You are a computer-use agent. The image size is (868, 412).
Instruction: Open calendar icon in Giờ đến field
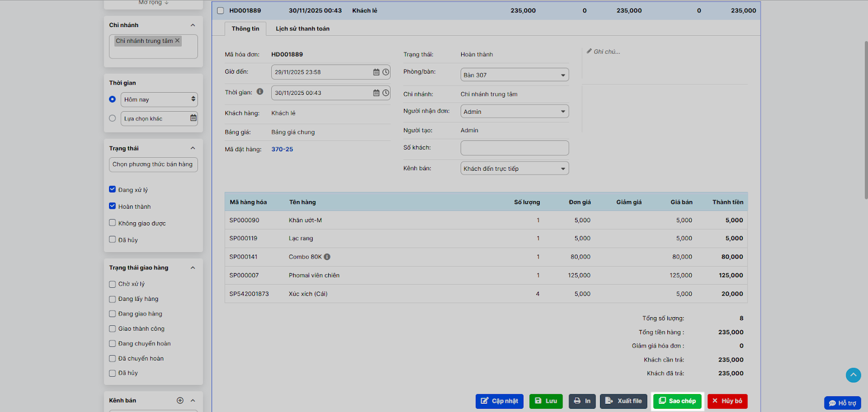coord(376,72)
